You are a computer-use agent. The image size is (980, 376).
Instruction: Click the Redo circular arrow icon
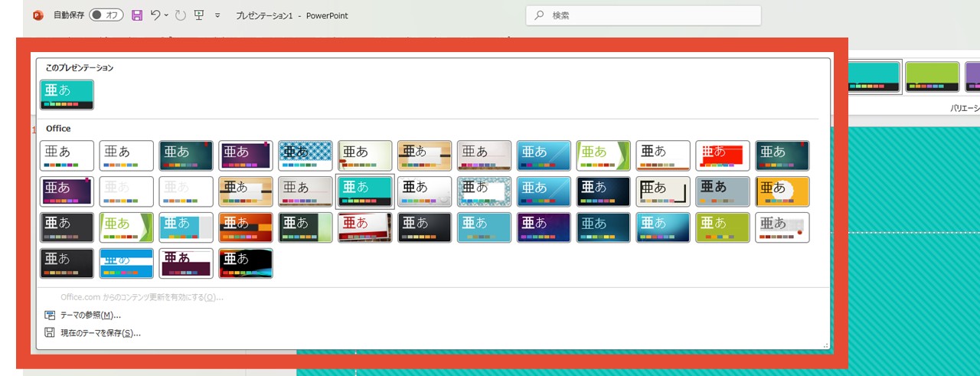(x=180, y=15)
